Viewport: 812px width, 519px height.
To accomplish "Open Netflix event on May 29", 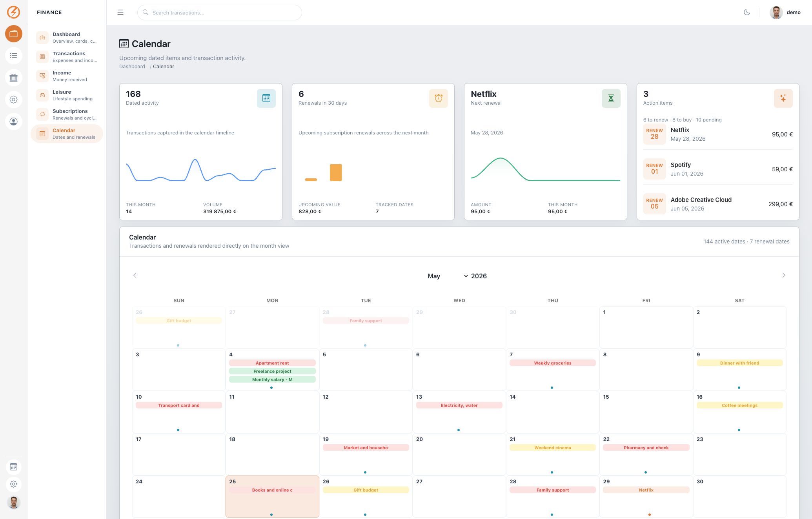I will [646, 490].
